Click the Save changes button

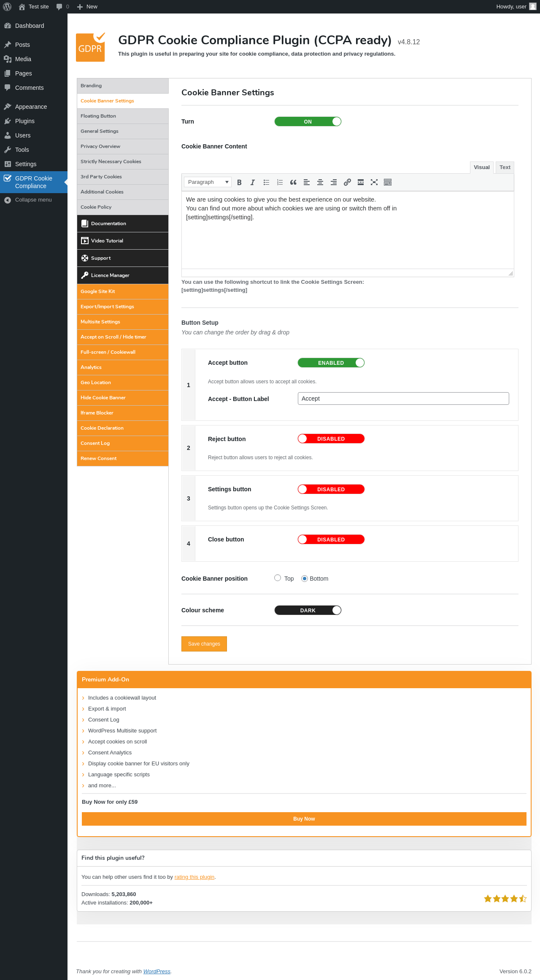pyautogui.click(x=204, y=644)
